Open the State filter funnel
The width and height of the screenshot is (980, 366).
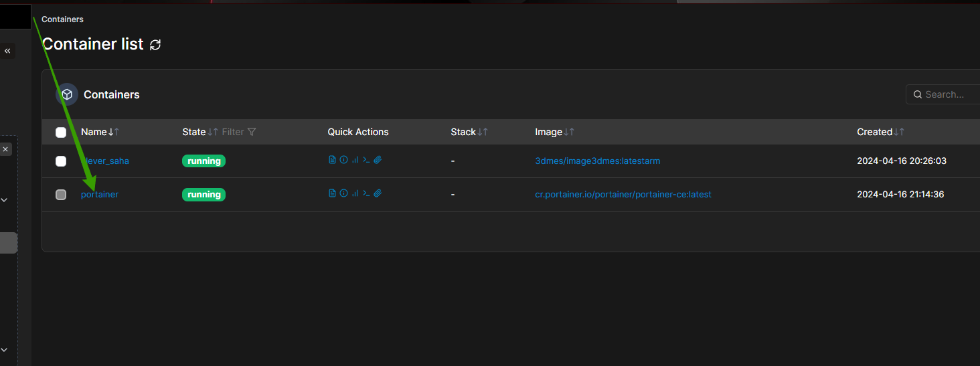252,132
